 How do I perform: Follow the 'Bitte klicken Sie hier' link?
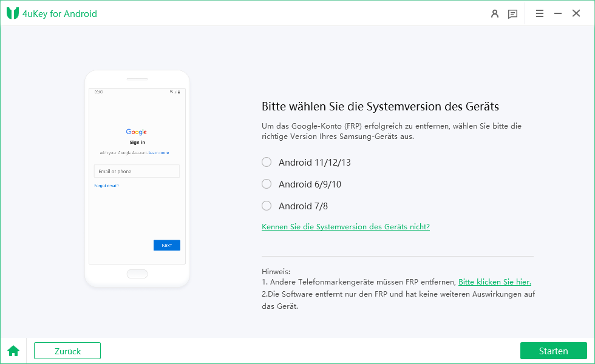495,281
